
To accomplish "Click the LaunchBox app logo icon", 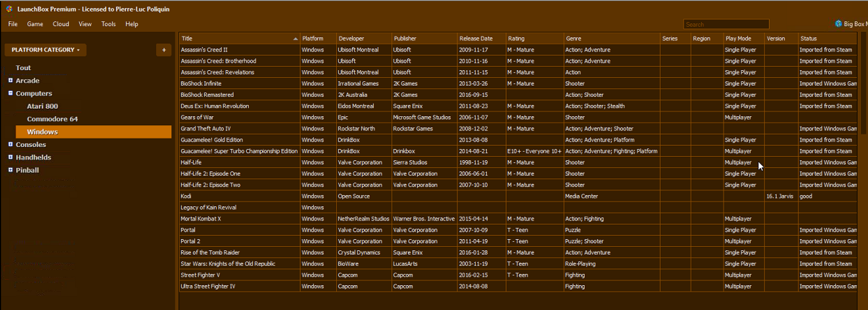I will (9, 9).
